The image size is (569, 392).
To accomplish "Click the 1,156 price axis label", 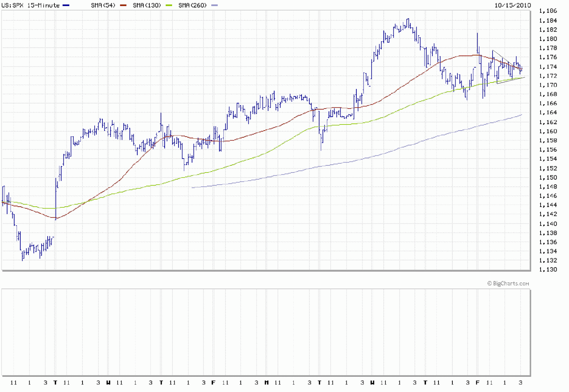I will pyautogui.click(x=548, y=150).
